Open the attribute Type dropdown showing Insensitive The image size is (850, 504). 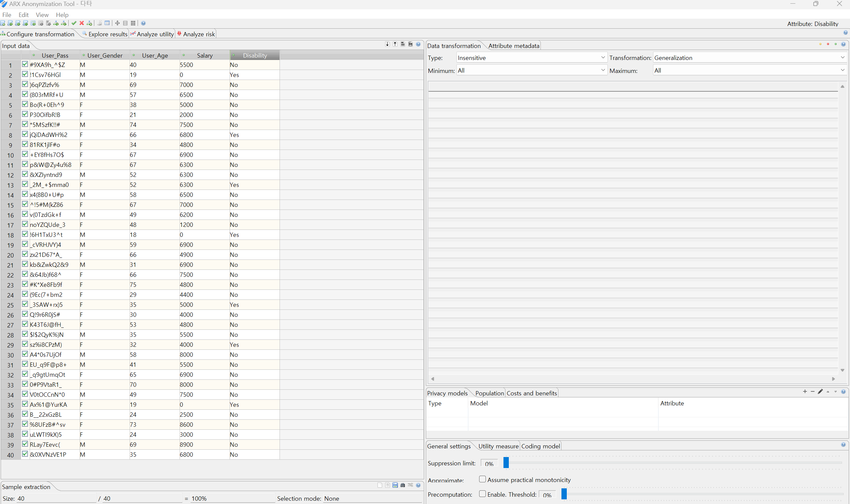531,58
